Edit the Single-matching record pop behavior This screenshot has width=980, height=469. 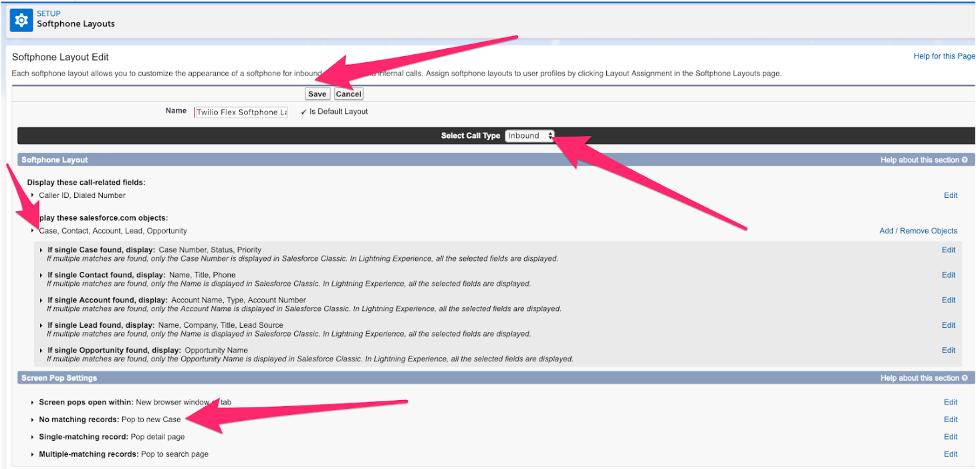(951, 436)
